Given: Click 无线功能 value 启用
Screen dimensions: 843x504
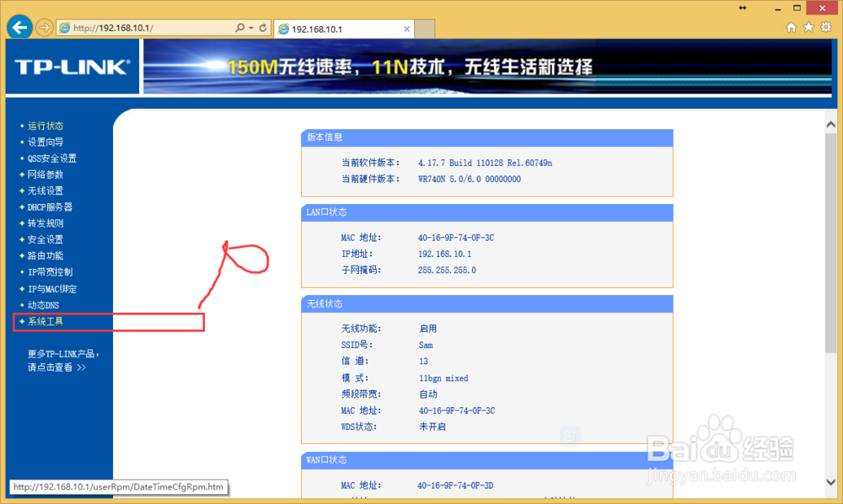Looking at the screenshot, I should [428, 329].
